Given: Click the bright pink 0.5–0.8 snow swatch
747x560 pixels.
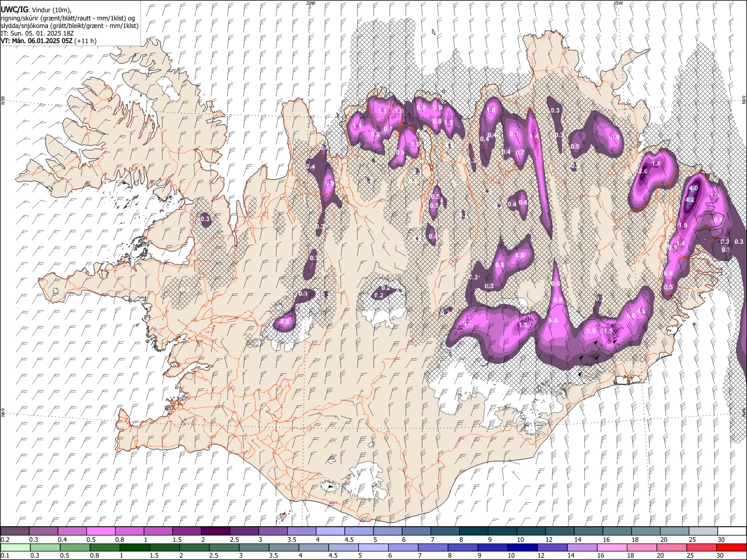Looking at the screenshot, I should pos(100,531).
